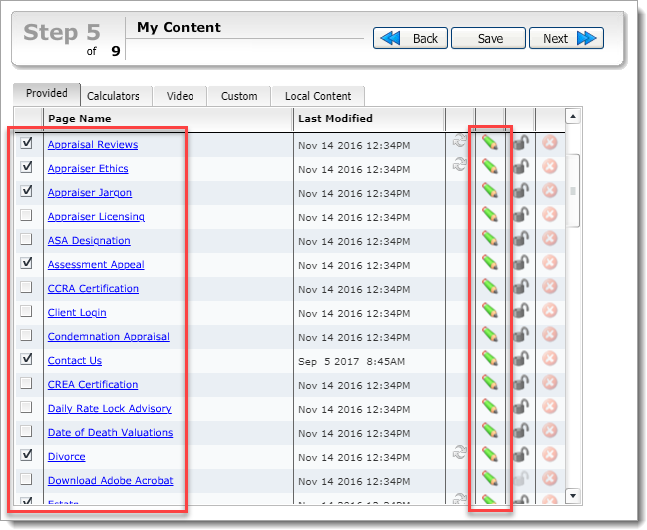647x530 pixels.
Task: Switch to the Video tab
Action: [180, 96]
